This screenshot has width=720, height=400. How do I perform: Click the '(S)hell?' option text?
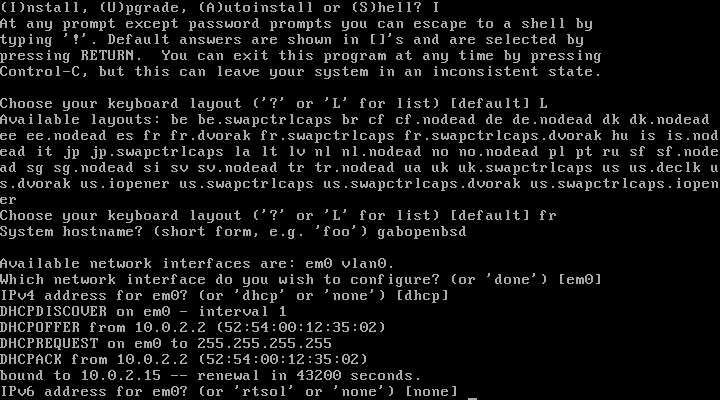coord(387,7)
